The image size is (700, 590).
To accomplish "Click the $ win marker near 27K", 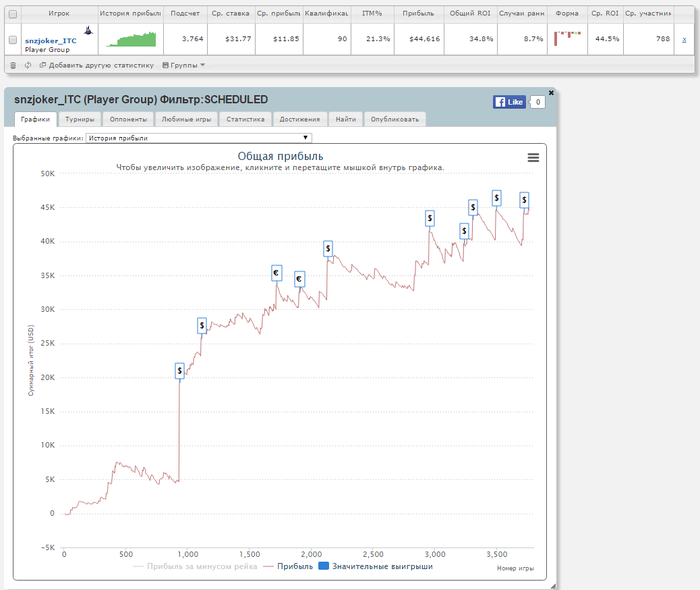I will click(x=202, y=326).
